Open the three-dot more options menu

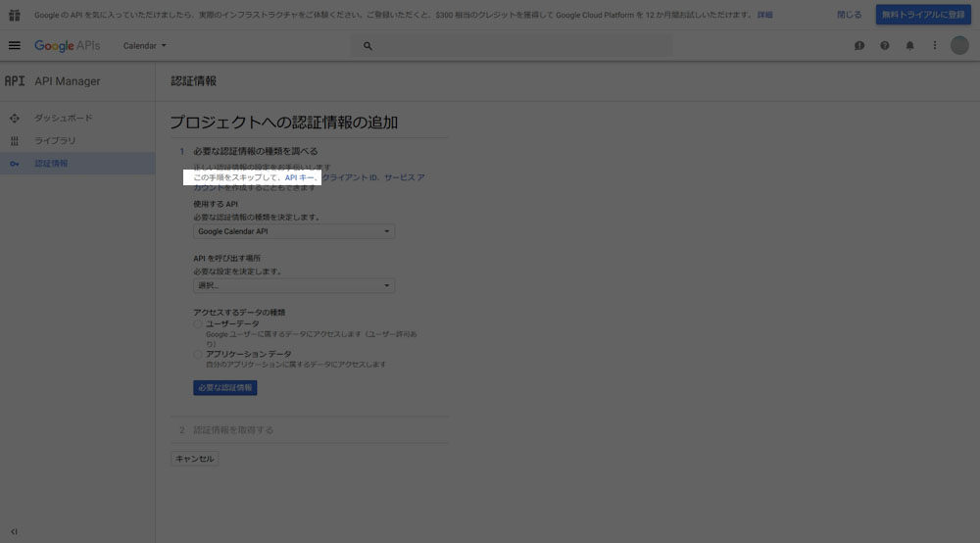935,46
